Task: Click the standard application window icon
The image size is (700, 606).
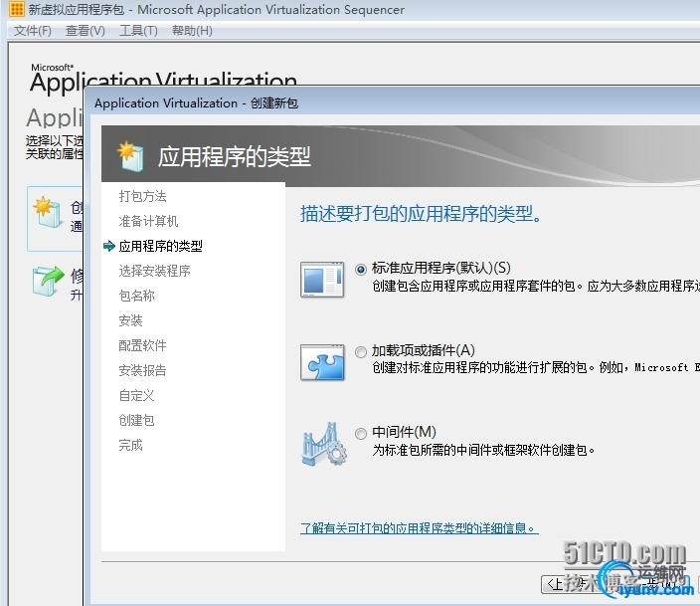Action: click(322, 280)
